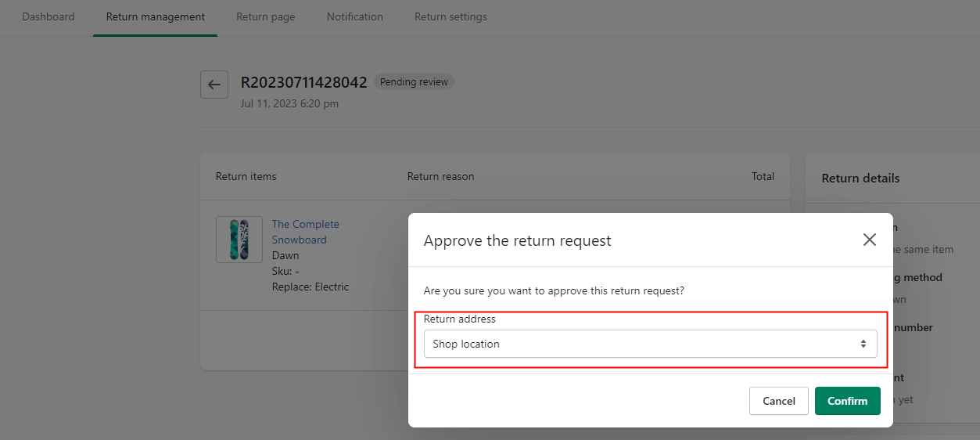Click the Return reason column header
This screenshot has height=440, width=980.
tap(440, 176)
